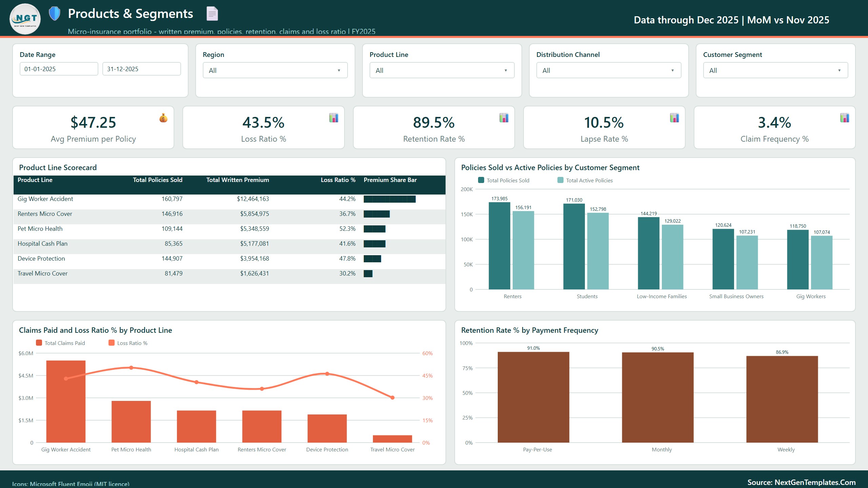
Task: Click chart icon on Retention Rate card
Action: point(504,118)
